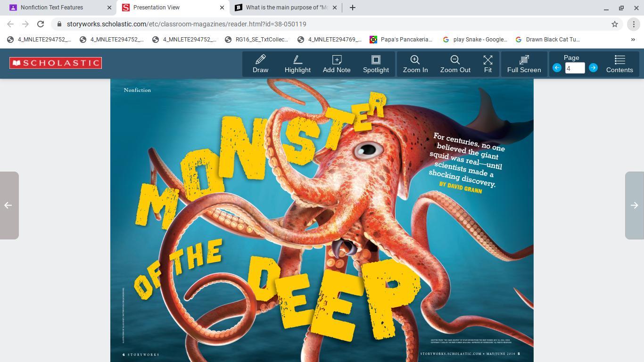
Task: Click the STORYWORKS.SCHOLASTIC.COM footer text
Action: pyautogui.click(x=451, y=354)
